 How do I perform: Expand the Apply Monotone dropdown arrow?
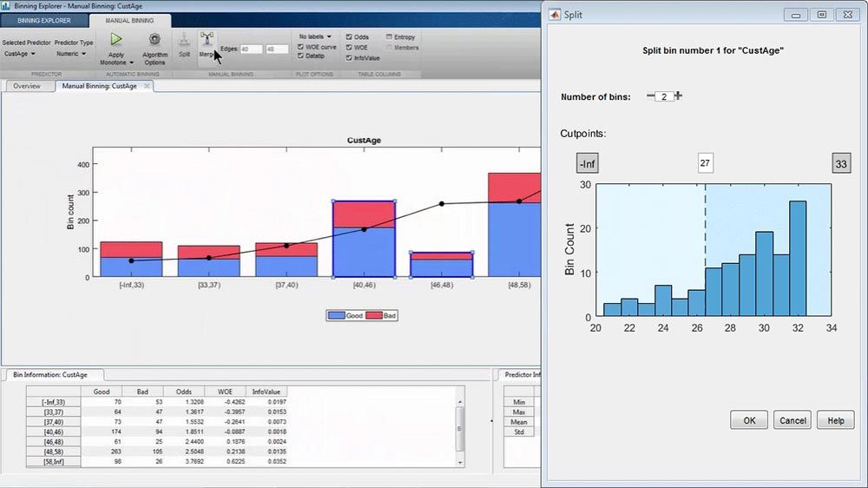click(x=131, y=63)
